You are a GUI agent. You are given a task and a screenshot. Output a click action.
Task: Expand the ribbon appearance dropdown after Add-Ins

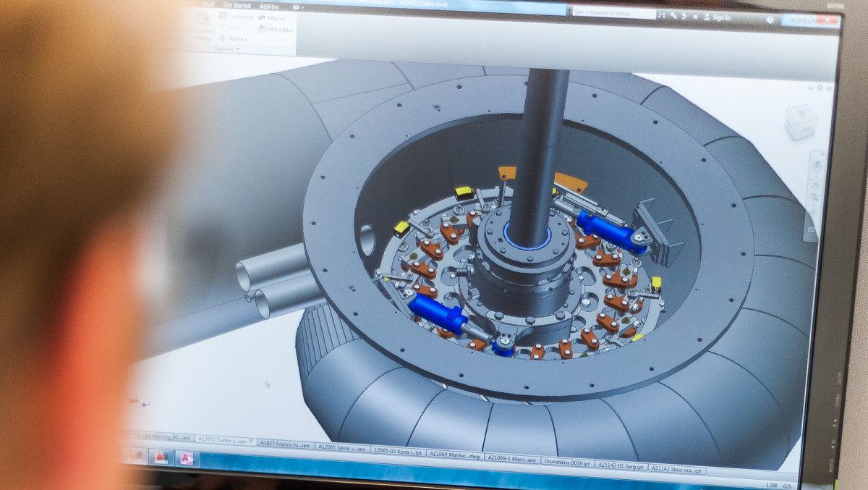[304, 7]
